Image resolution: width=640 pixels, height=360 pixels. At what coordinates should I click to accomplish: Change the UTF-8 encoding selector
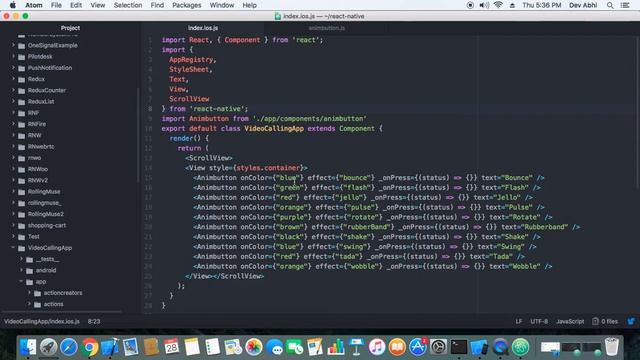pyautogui.click(x=539, y=321)
